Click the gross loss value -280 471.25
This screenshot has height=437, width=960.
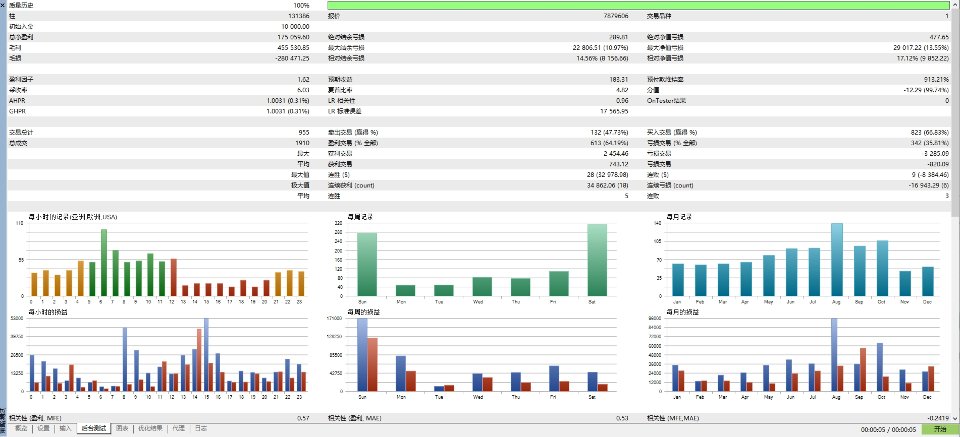292,58
